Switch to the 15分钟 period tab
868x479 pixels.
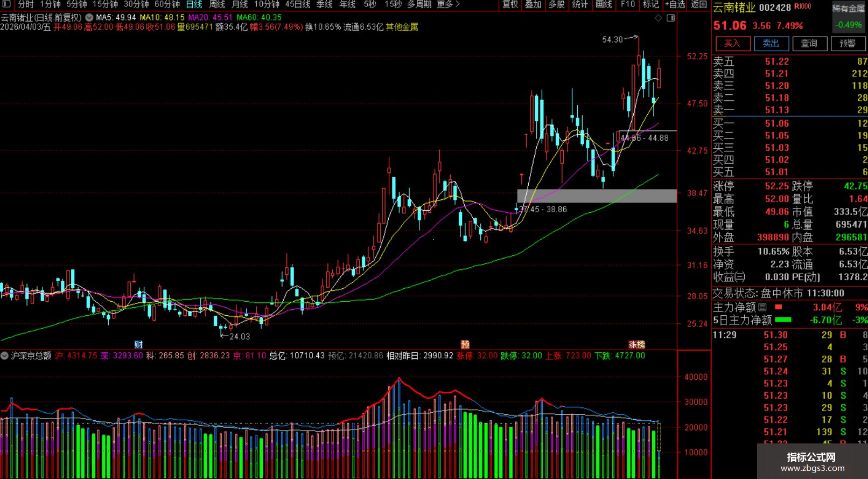pyautogui.click(x=105, y=4)
